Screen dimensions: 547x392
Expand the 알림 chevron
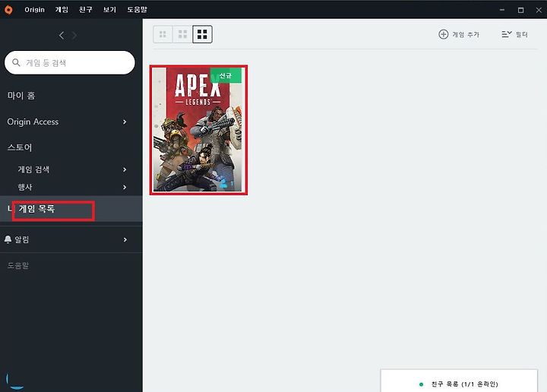(x=125, y=239)
